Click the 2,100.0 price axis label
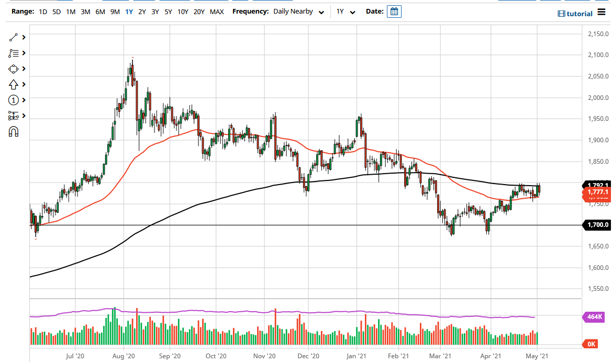This screenshot has height=364, width=612. 598,55
